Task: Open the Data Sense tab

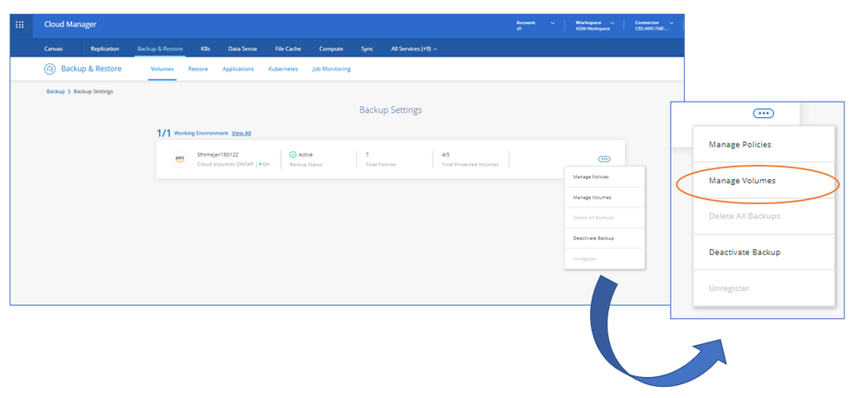Action: coord(242,49)
